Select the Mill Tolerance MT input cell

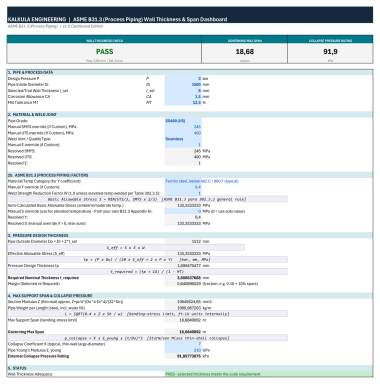coord(183,102)
